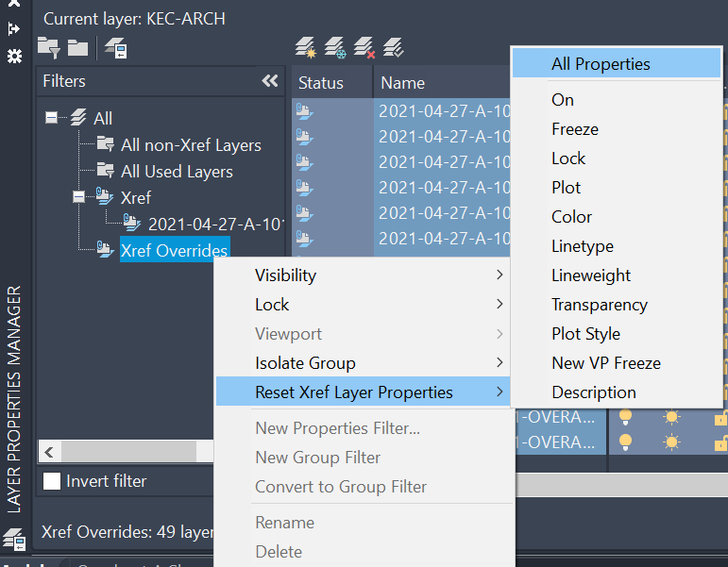728x567 pixels.
Task: Choose Lineweight from the reset submenu
Action: tap(591, 275)
